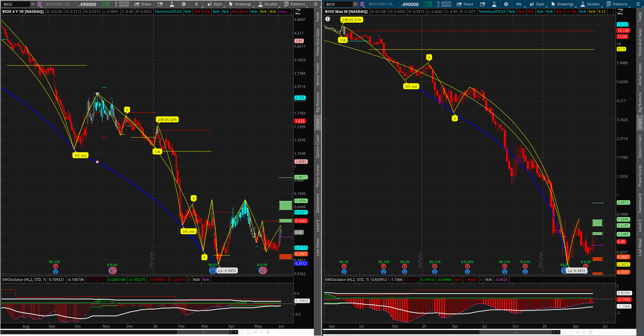Click the right chart's $0.135 earnings marker
This screenshot has width=644, height=336.
(x=435, y=266)
